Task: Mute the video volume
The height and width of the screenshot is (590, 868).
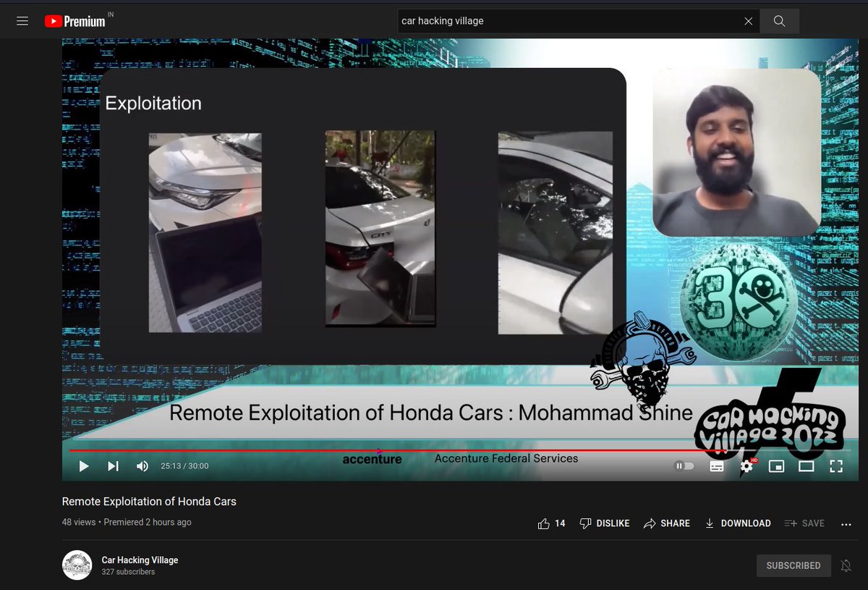Action: (142, 466)
